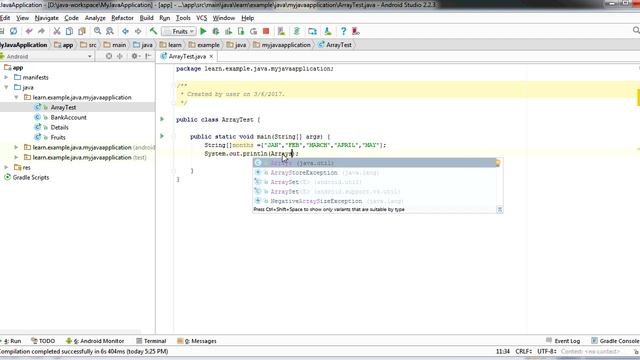Image resolution: width=640 pixels, height=360 pixels.
Task: Select Details class in tree
Action: [59, 127]
